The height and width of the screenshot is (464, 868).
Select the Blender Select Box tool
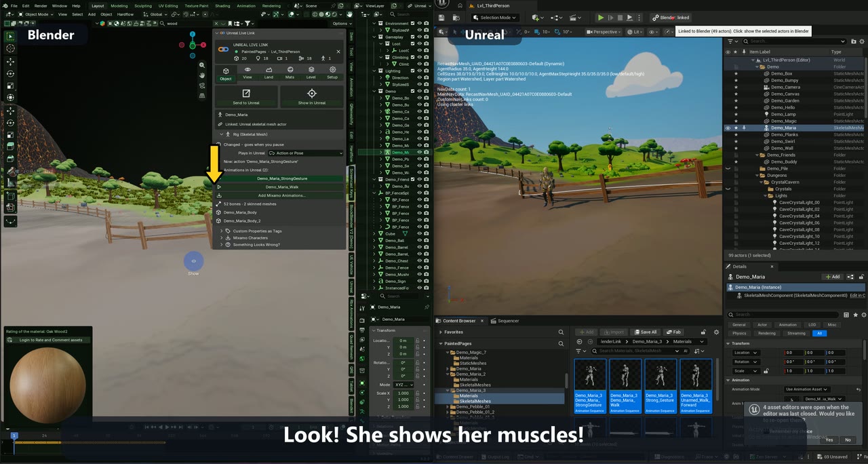tap(10, 36)
